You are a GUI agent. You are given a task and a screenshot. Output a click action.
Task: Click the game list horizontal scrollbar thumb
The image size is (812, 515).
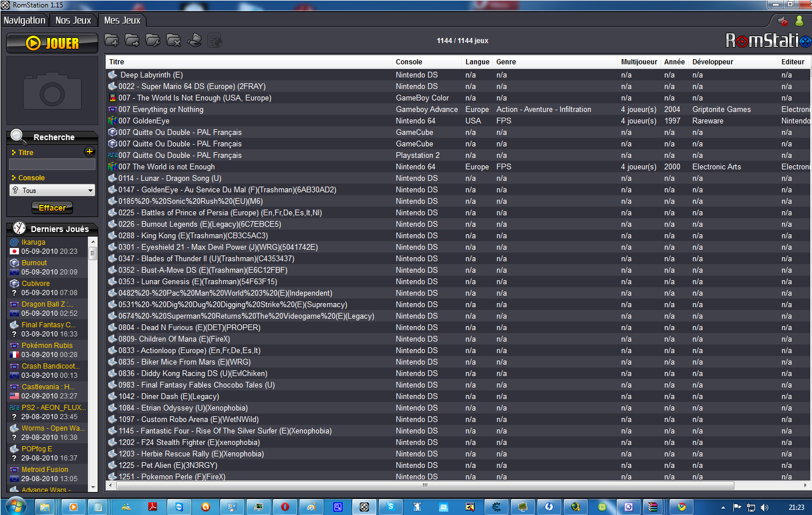425,485
